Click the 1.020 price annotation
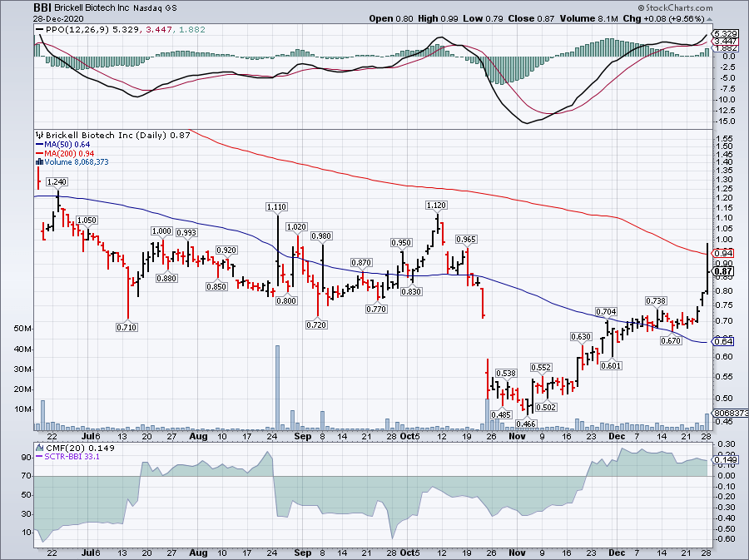Viewport: 749px width, 560px height. click(296, 227)
